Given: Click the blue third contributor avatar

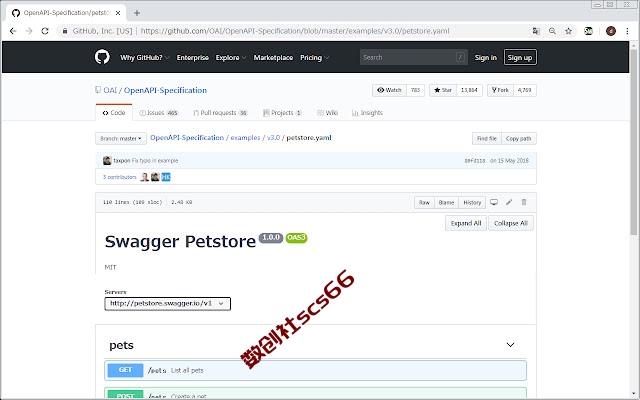Looking at the screenshot, I should (x=166, y=177).
